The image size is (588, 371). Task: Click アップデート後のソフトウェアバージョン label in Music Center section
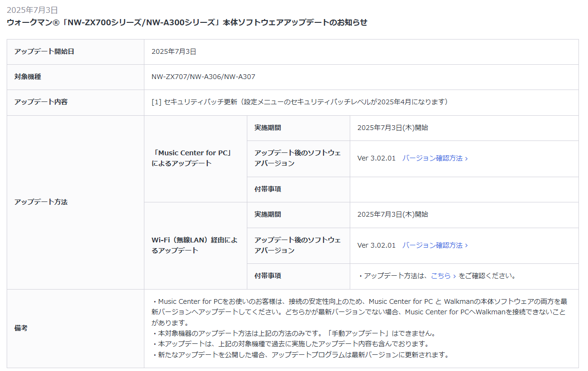click(x=298, y=158)
